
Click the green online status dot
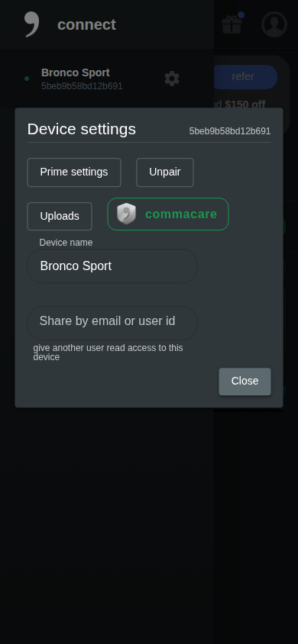pyautogui.click(x=27, y=79)
